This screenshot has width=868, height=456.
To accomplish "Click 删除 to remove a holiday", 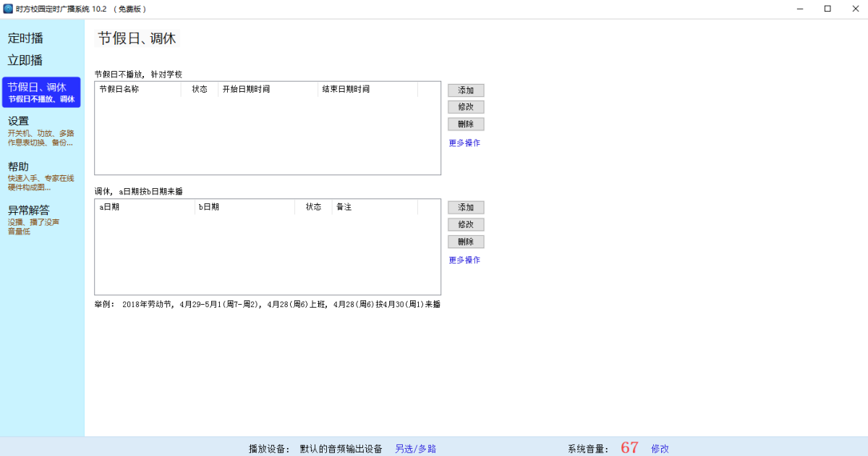I will coord(465,124).
